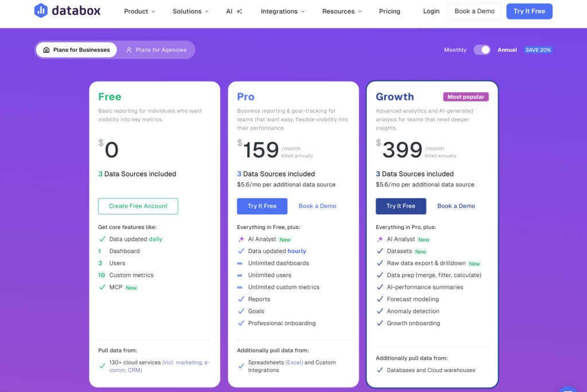
Task: Open the Product dropdown menu
Action: [139, 11]
